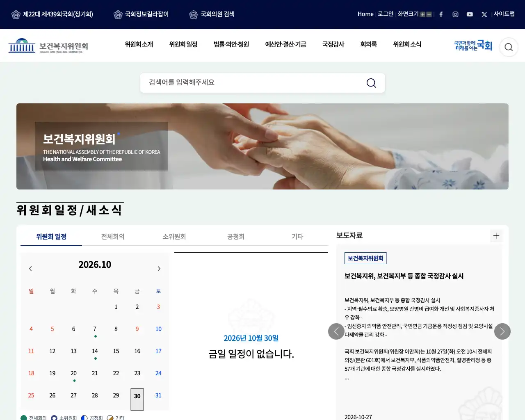Click the 로그인 link
Viewport: 525px width, 420px height.
point(386,14)
